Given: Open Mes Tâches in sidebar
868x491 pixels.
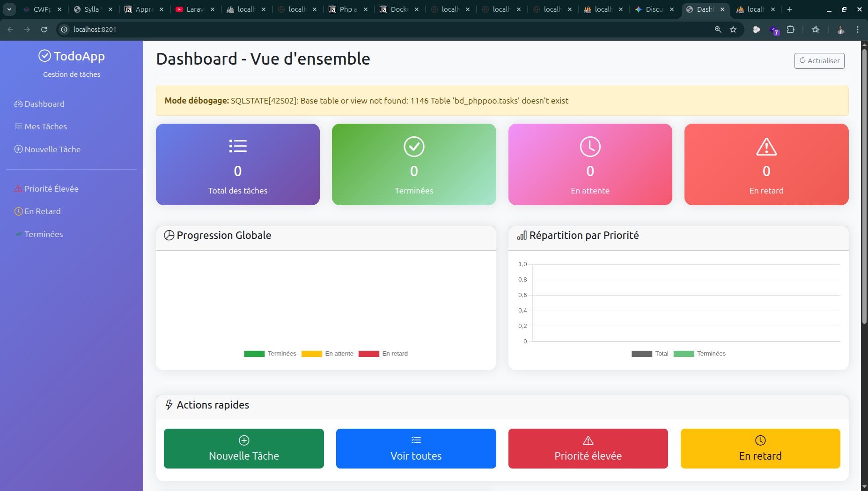Looking at the screenshot, I should point(41,126).
